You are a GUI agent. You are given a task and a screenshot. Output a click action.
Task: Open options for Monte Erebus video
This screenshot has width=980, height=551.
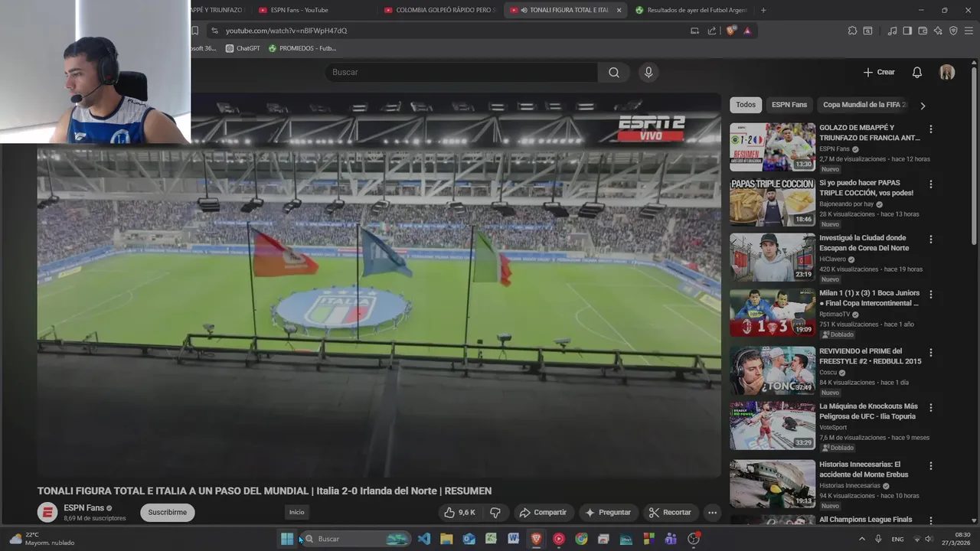[930, 466]
